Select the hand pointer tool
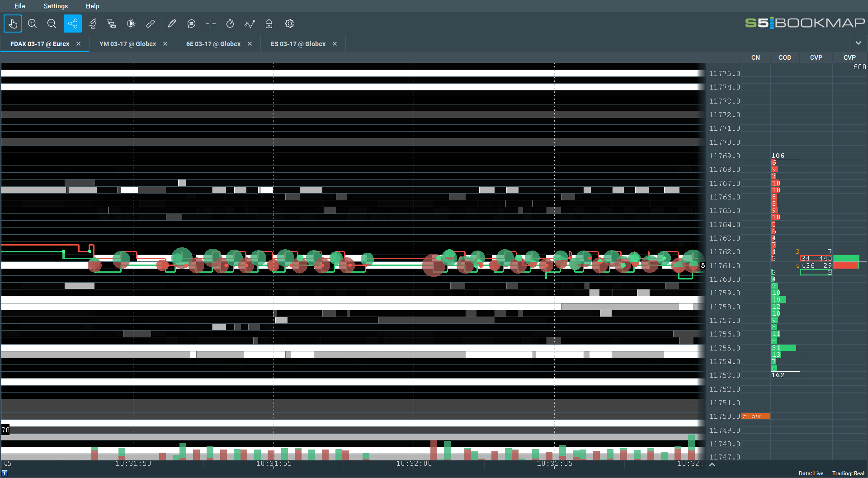The width and height of the screenshot is (868, 478). pyautogui.click(x=13, y=24)
